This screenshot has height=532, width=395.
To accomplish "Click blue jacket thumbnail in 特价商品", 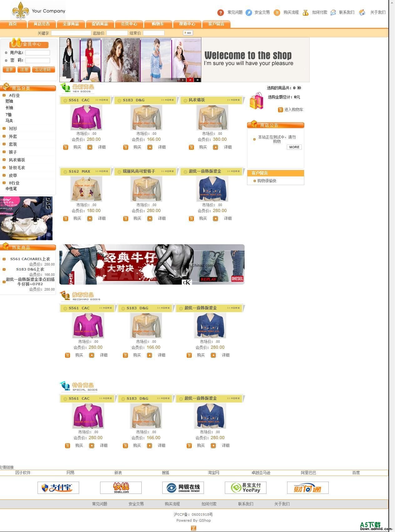I will click(x=210, y=416).
